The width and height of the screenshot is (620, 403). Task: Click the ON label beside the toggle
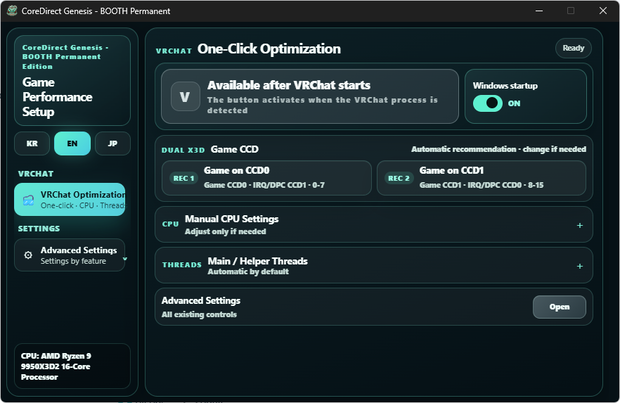point(514,104)
